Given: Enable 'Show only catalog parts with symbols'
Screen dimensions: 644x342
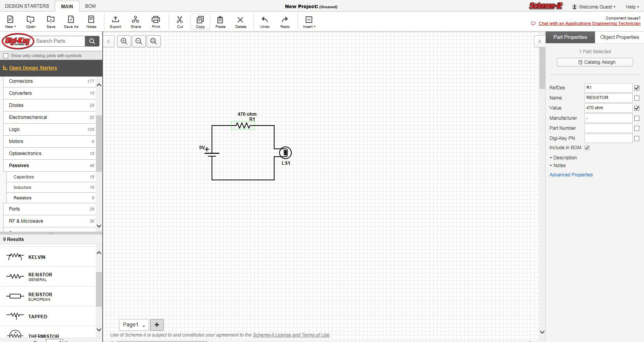Looking at the screenshot, I should click(6, 56).
